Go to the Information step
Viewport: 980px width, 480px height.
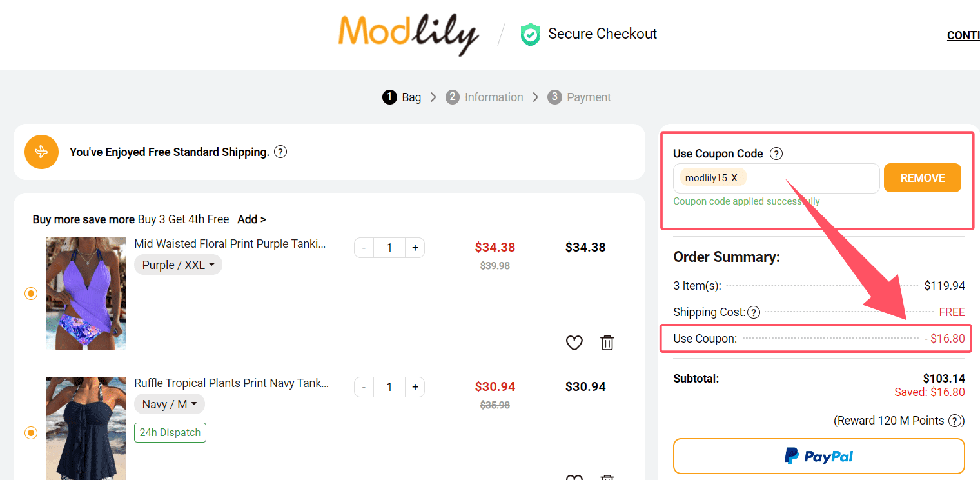485,97
